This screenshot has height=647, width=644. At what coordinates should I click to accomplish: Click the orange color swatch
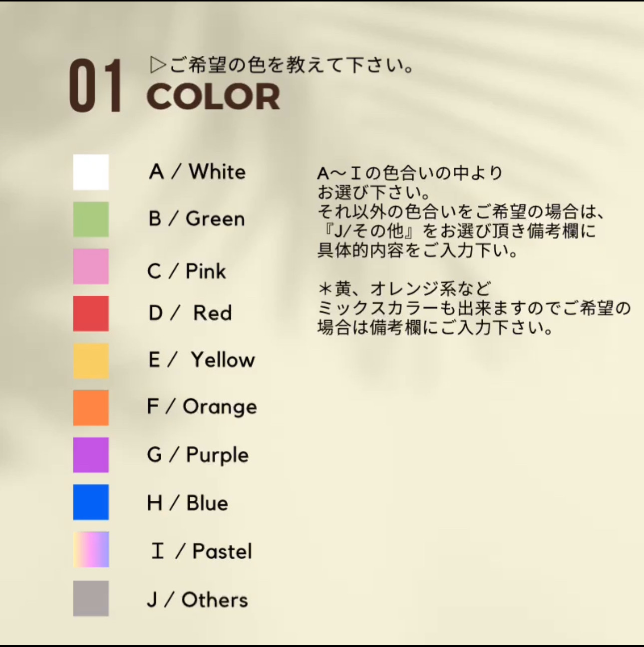91,408
